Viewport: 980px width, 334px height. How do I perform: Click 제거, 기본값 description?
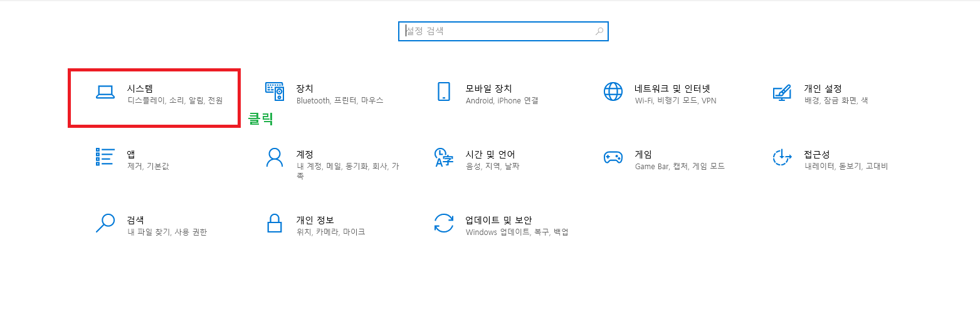point(148,167)
